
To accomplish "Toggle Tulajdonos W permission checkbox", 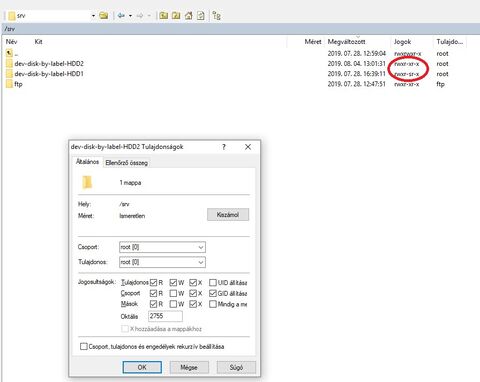I will [173, 283].
